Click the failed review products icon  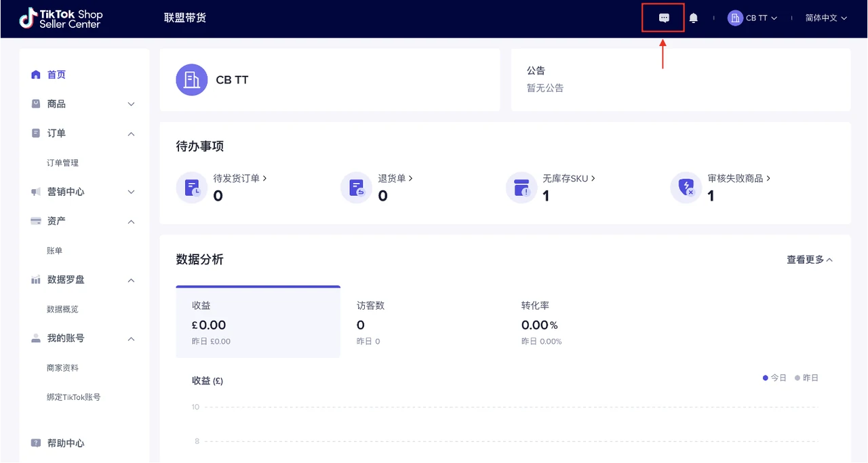[686, 188]
